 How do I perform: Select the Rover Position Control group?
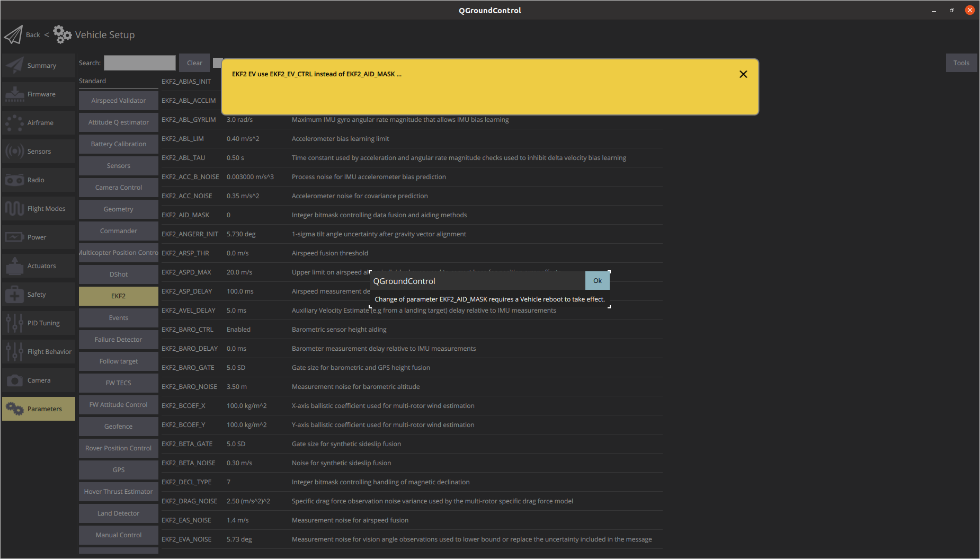coord(119,448)
